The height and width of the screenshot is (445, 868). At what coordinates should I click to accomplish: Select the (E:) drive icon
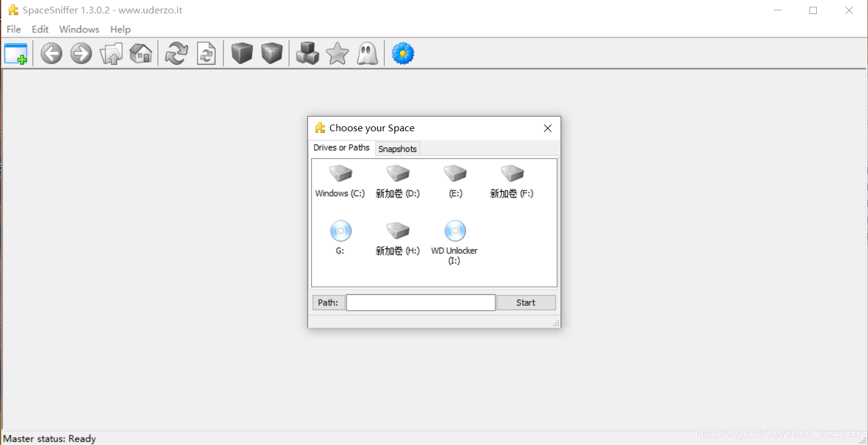pyautogui.click(x=455, y=181)
